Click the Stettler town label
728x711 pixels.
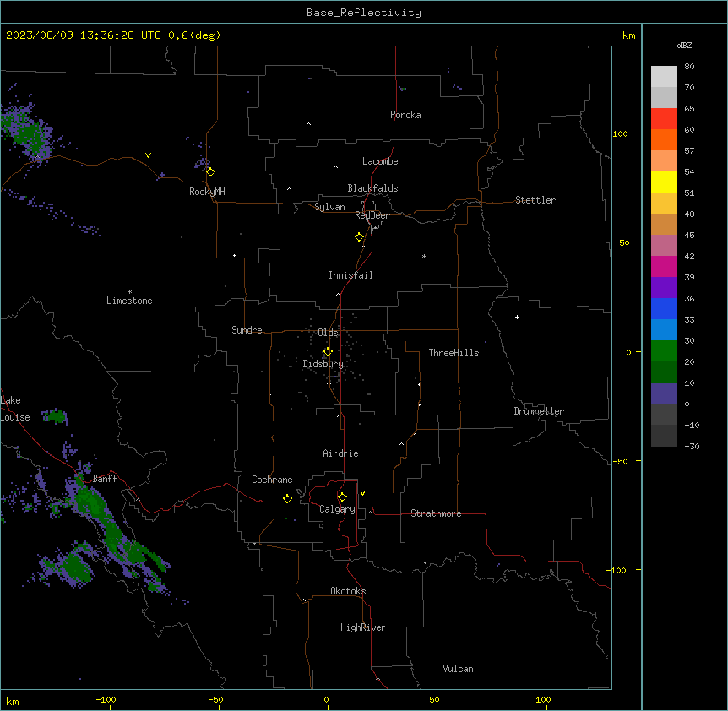pos(535,200)
